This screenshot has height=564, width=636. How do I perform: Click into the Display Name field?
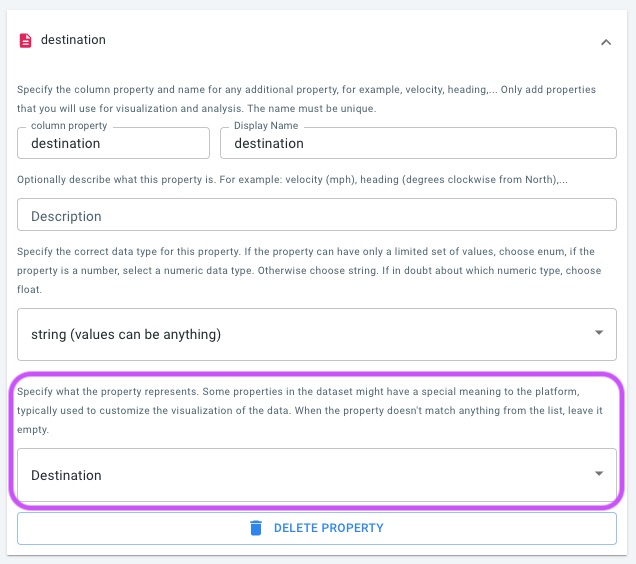coord(418,143)
